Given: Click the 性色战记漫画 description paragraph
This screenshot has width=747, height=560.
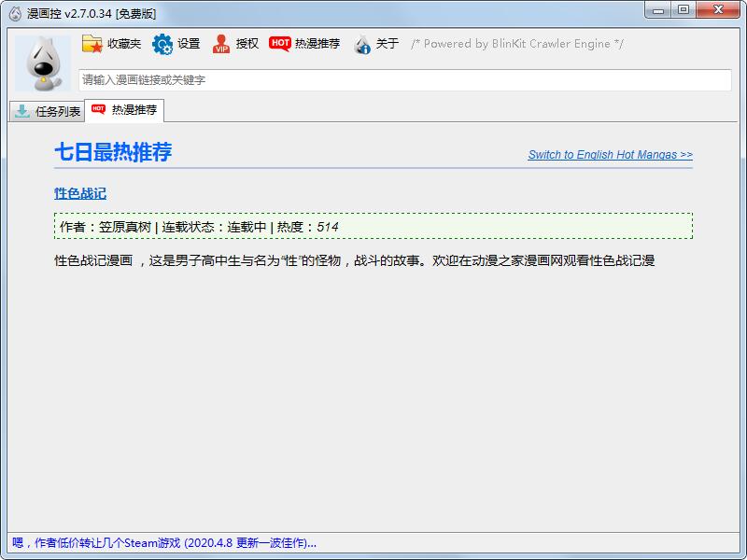Looking at the screenshot, I should click(x=355, y=260).
